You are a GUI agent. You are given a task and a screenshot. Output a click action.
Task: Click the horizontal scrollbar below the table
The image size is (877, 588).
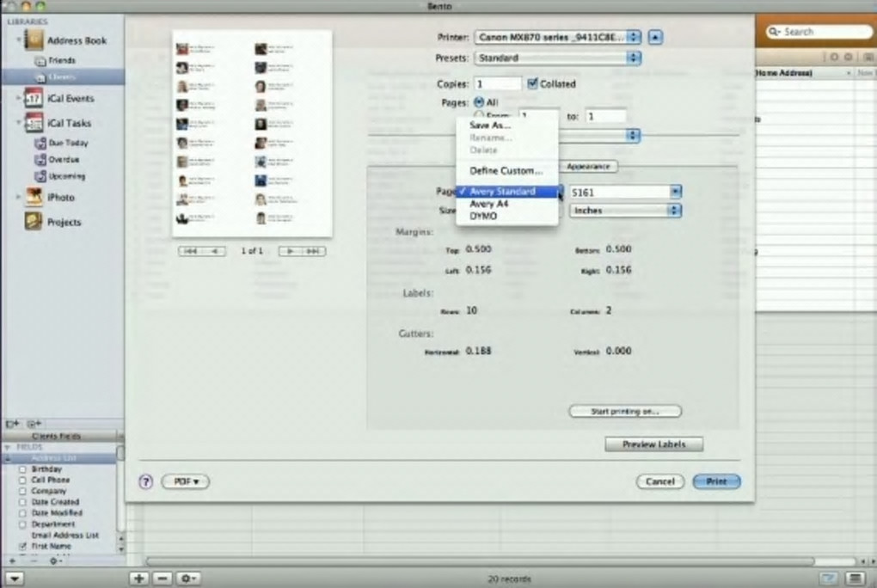tap(480, 560)
